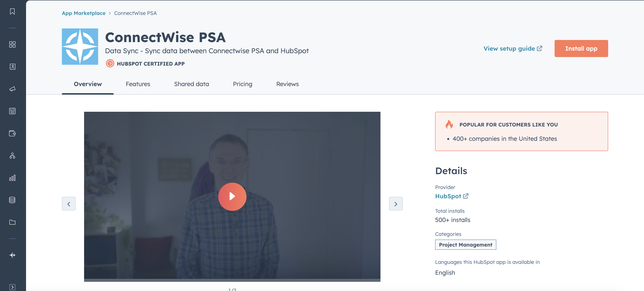Click '400+ companies in the United States'

pyautogui.click(x=505, y=139)
